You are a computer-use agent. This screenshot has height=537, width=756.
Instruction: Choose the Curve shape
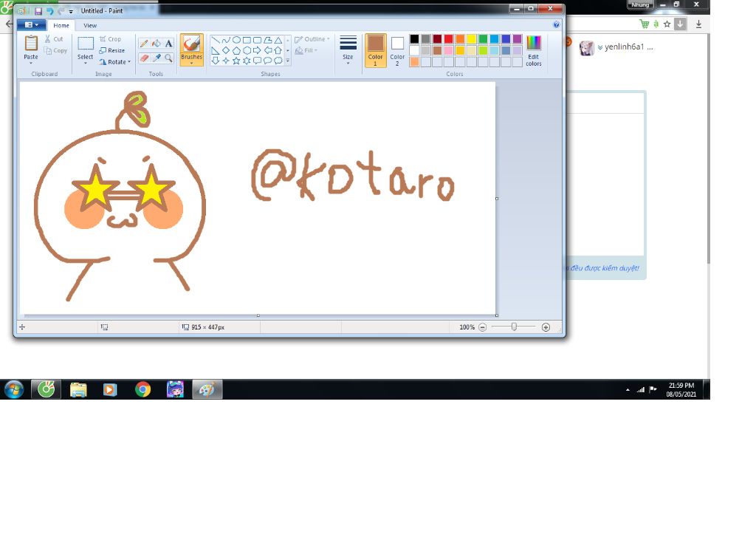point(226,40)
